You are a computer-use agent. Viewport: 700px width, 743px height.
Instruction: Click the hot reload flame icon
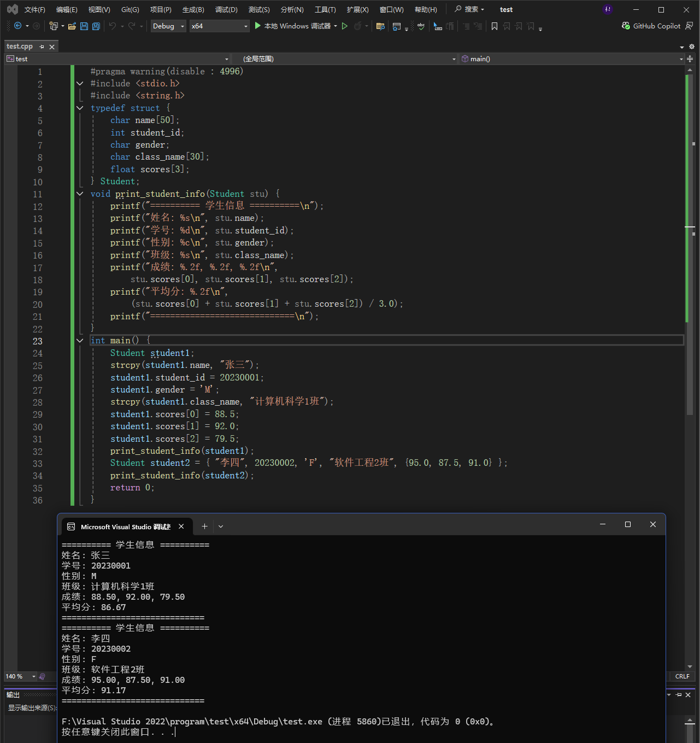[358, 26]
